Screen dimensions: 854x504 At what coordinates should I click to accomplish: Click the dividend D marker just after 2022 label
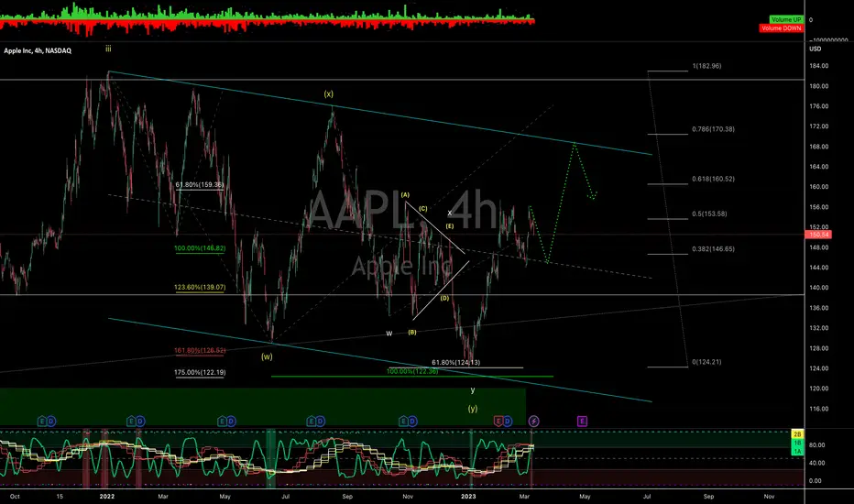[x=140, y=422]
